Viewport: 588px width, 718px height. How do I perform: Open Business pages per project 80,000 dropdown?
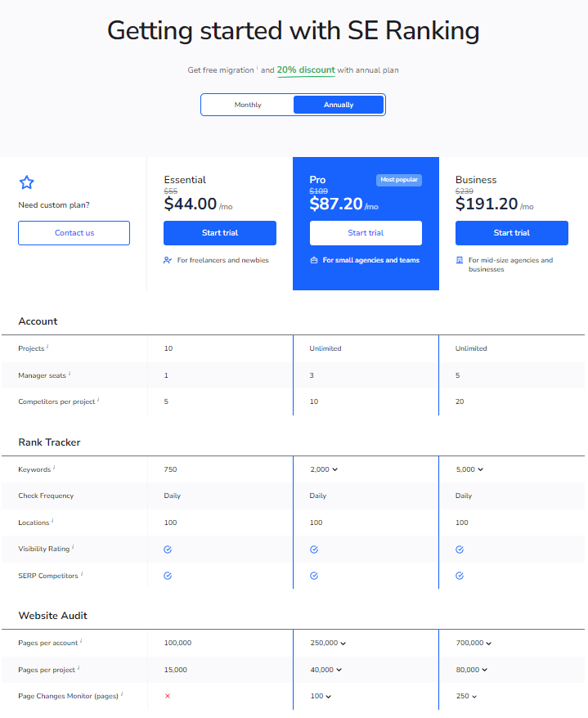[472, 670]
